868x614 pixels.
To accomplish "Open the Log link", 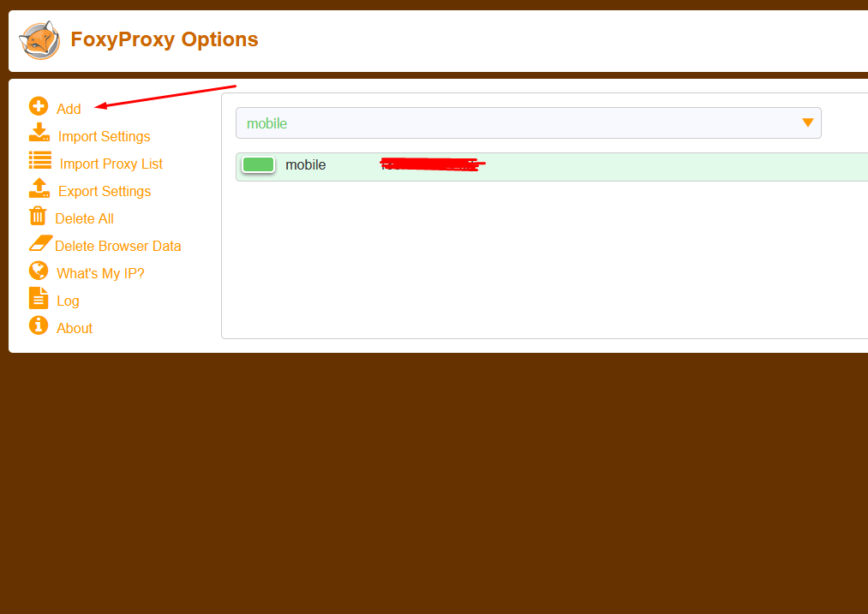I will click(68, 301).
